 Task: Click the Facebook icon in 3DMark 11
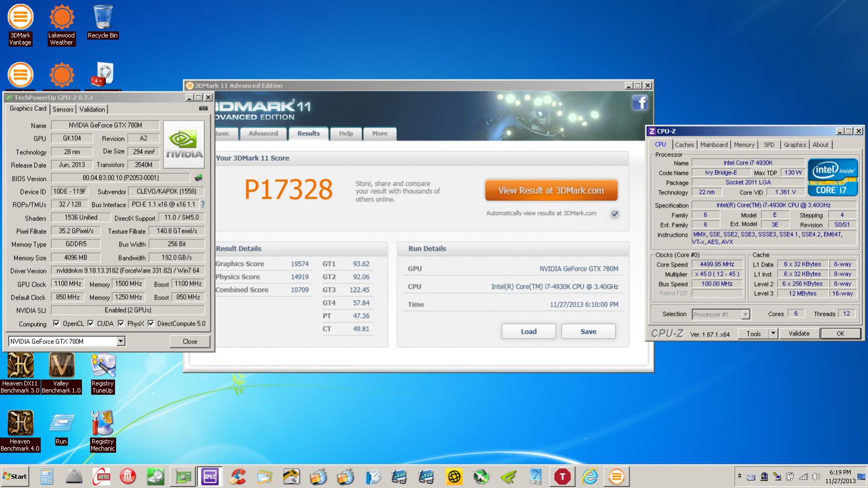(640, 103)
